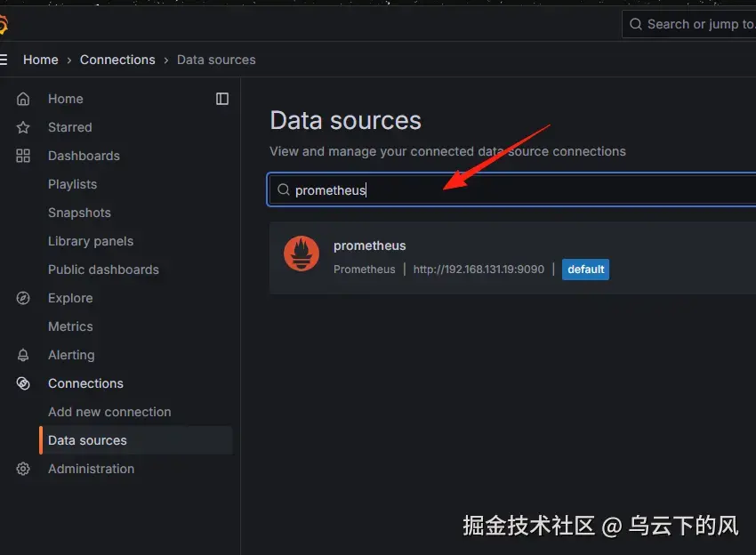Open the Connections breadcrumb link
The image size is (756, 555).
117,60
